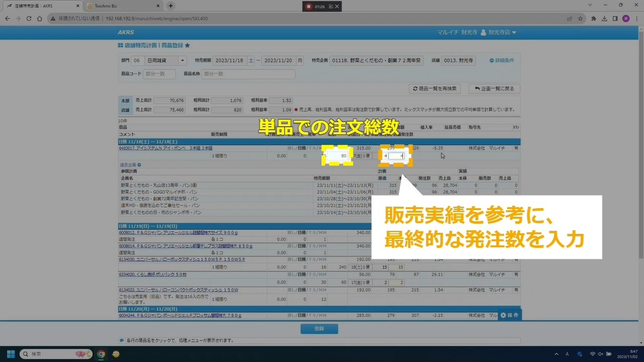Expand the 詳細条件 section

click(502, 60)
